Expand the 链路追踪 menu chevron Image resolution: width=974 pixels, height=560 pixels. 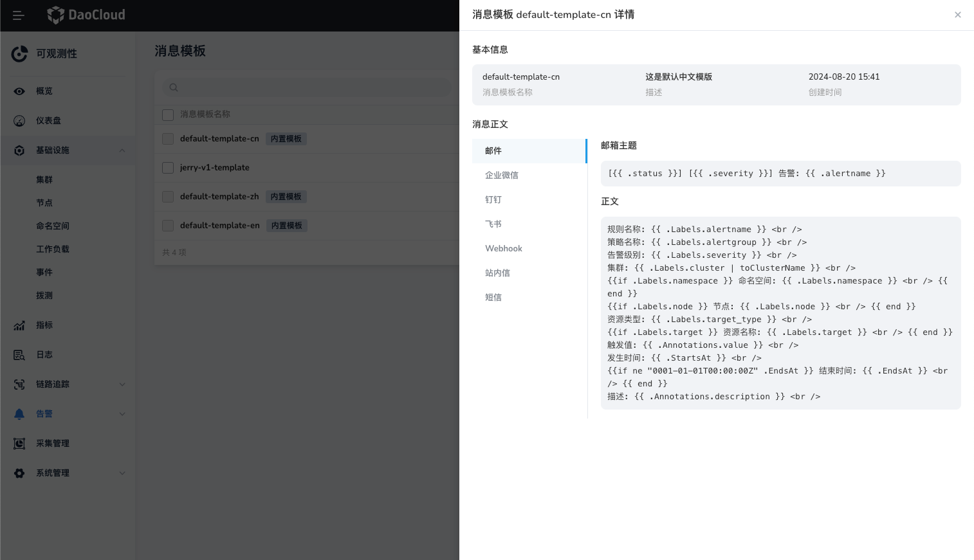click(122, 384)
